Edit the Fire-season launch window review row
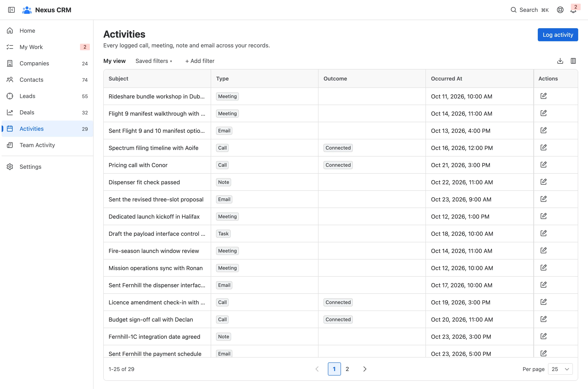 click(x=543, y=250)
